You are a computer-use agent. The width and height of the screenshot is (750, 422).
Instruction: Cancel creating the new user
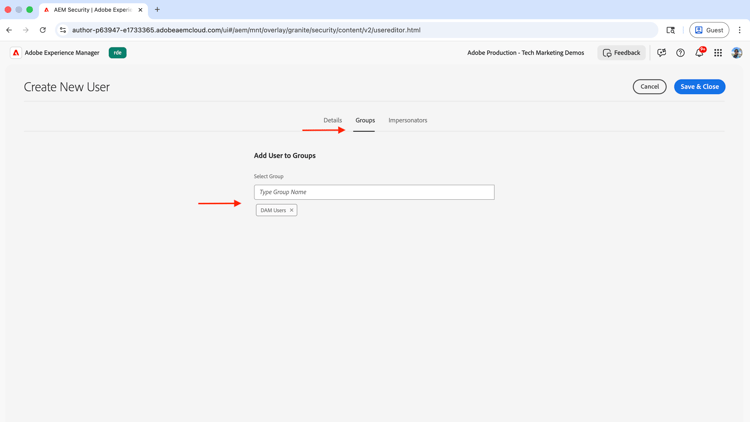pos(650,87)
